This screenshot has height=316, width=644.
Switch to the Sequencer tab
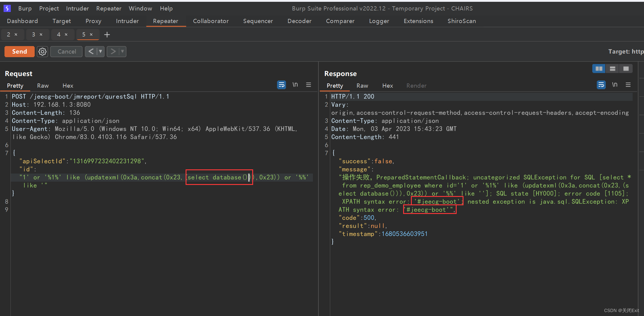point(258,21)
